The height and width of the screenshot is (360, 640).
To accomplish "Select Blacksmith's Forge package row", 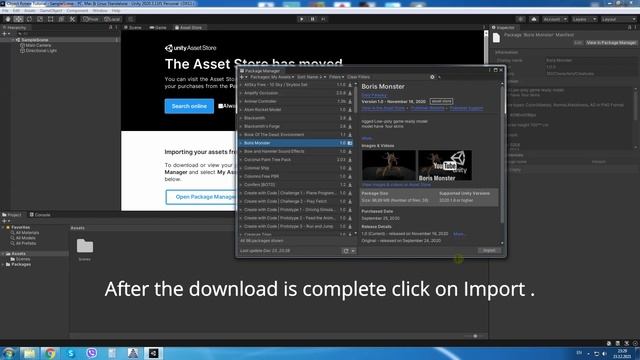I will [296, 127].
